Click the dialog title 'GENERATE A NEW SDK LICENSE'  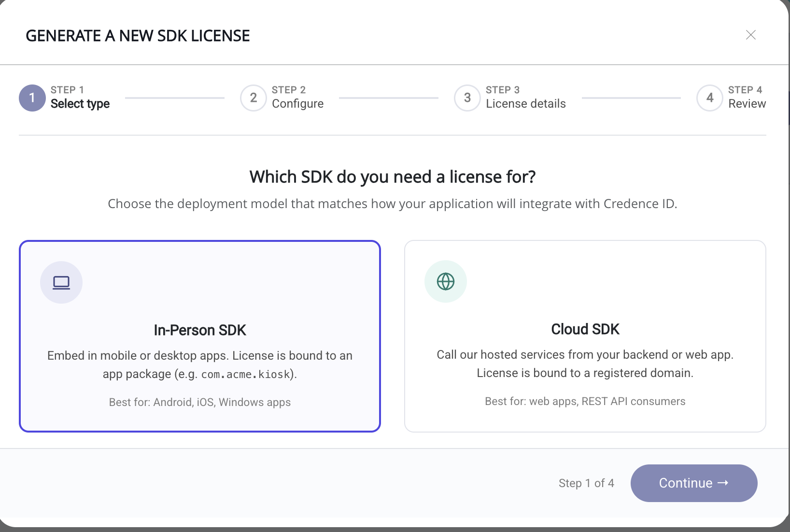click(x=138, y=36)
